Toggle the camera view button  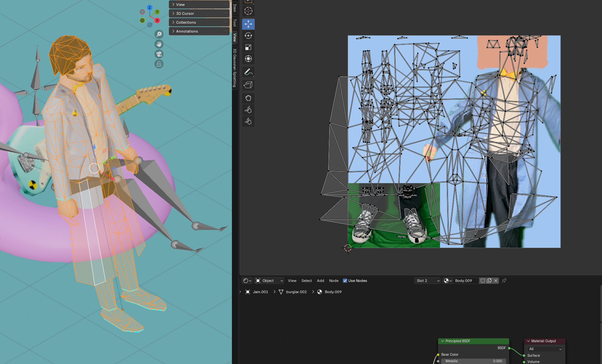tap(159, 54)
